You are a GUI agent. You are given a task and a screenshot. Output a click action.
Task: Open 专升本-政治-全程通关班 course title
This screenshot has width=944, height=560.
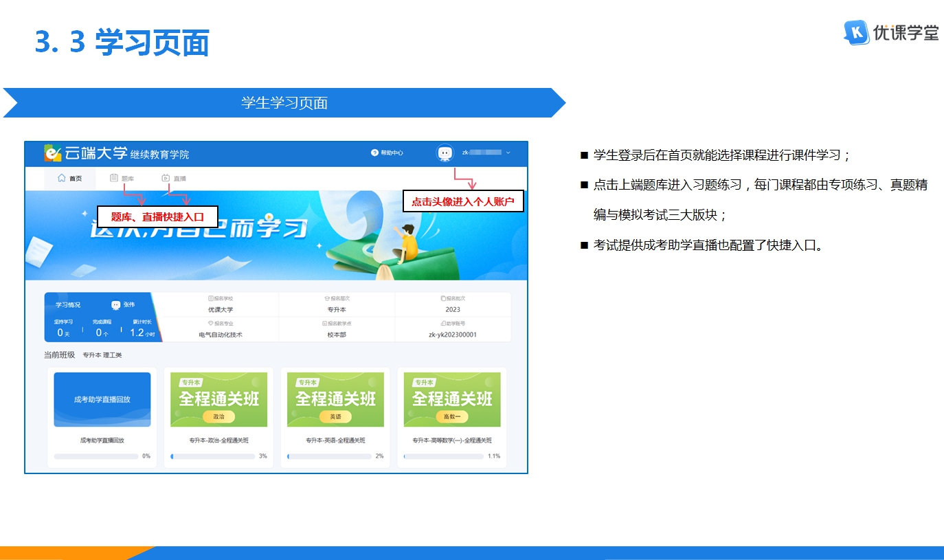[218, 440]
